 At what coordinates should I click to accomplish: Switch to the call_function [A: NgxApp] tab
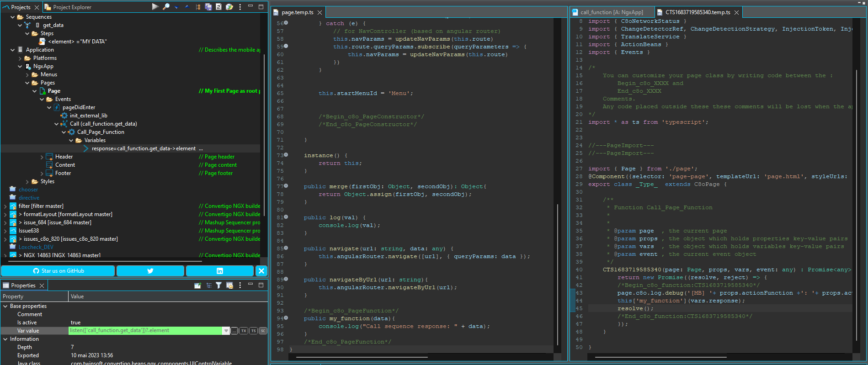611,12
